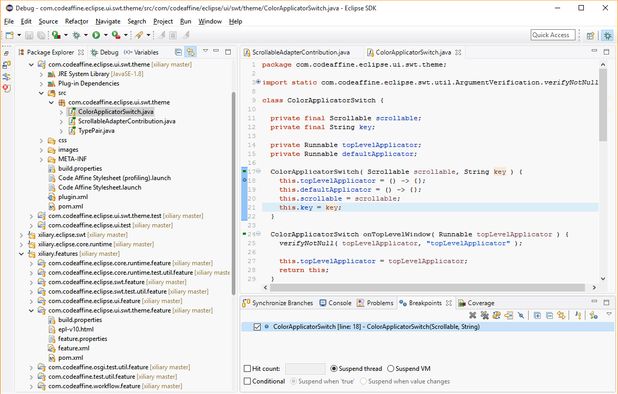The image size is (618, 394).
Task: Click the editor vertical scrollbar thumb
Action: click(603, 105)
